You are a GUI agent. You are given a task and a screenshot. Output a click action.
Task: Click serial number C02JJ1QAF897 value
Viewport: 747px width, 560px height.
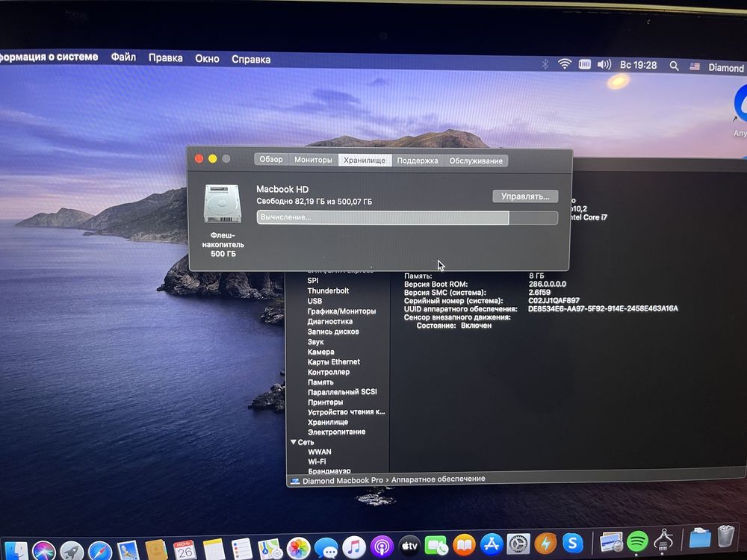coord(554,300)
